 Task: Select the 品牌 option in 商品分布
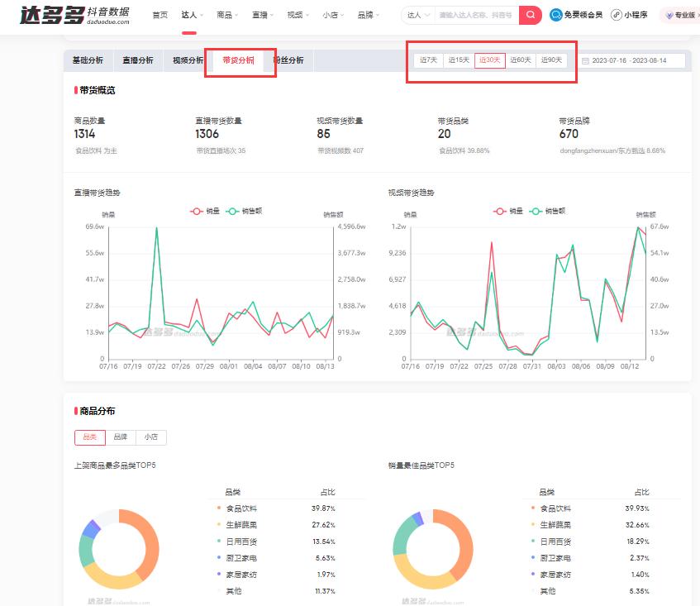[x=120, y=437]
